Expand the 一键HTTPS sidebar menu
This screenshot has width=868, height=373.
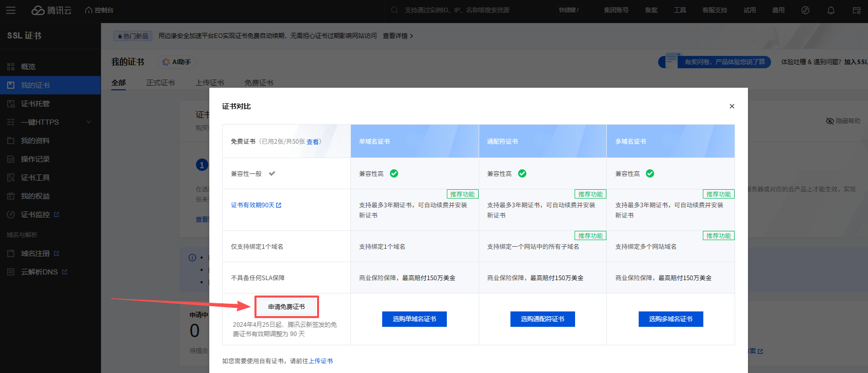[89, 122]
